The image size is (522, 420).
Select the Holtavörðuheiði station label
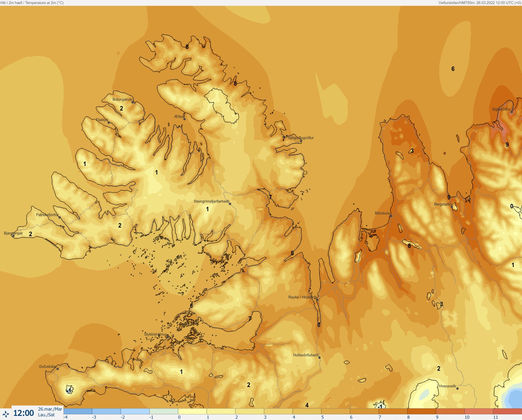[x=306, y=355]
